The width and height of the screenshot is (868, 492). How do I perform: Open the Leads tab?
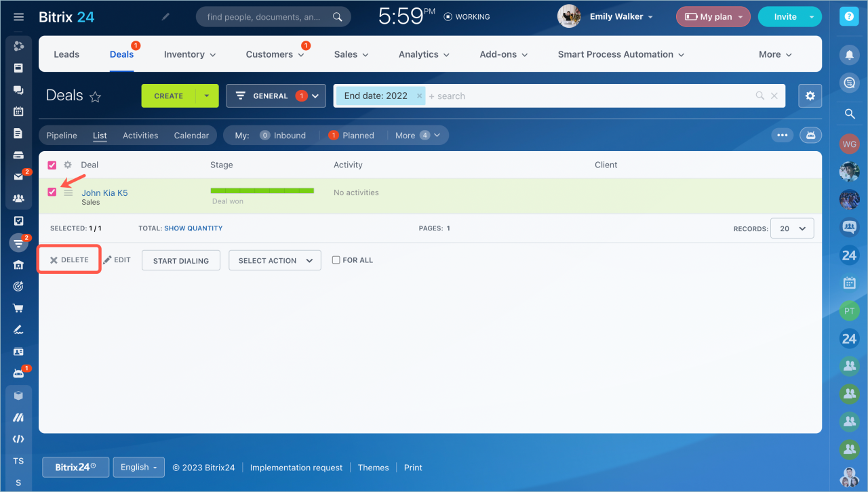coord(66,54)
